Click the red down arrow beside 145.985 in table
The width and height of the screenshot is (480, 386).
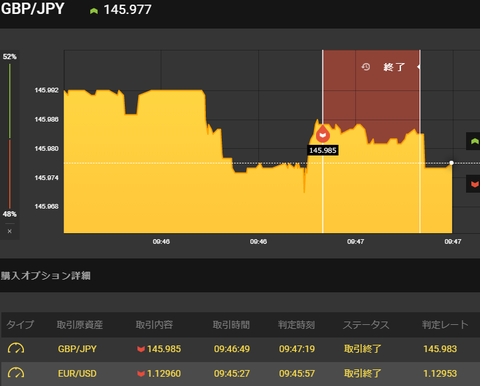(141, 349)
